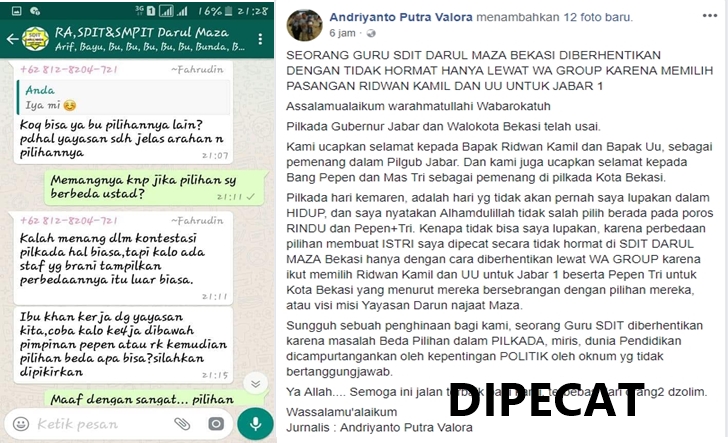Open Andriyanto Putra Valora profile link
Image resolution: width=728 pixels, height=443 pixels.
(x=401, y=17)
